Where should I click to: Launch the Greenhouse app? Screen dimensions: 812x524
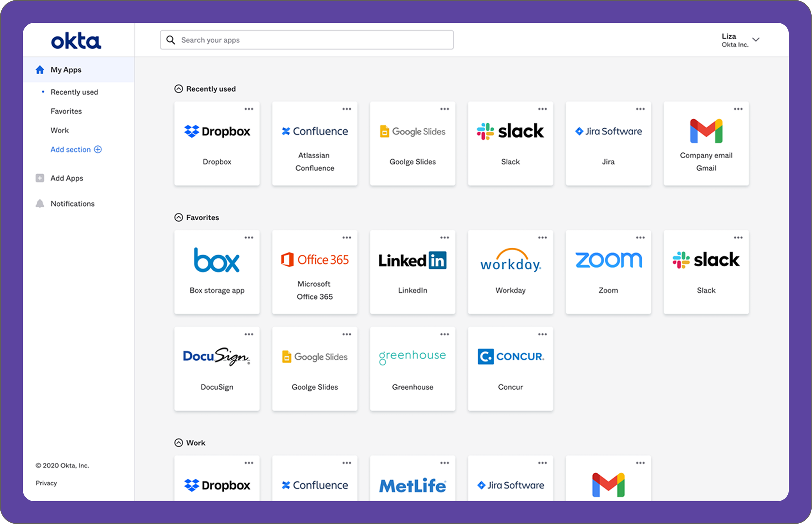[412, 369]
